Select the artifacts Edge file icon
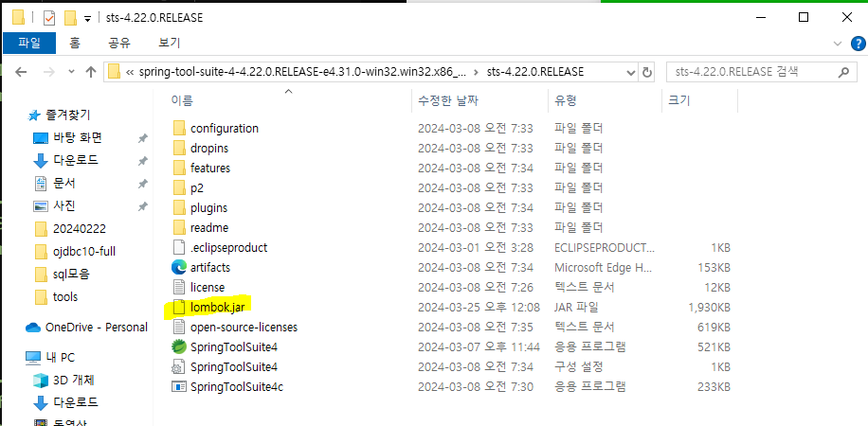Screen dimensions: 868x426 [x=179, y=267]
